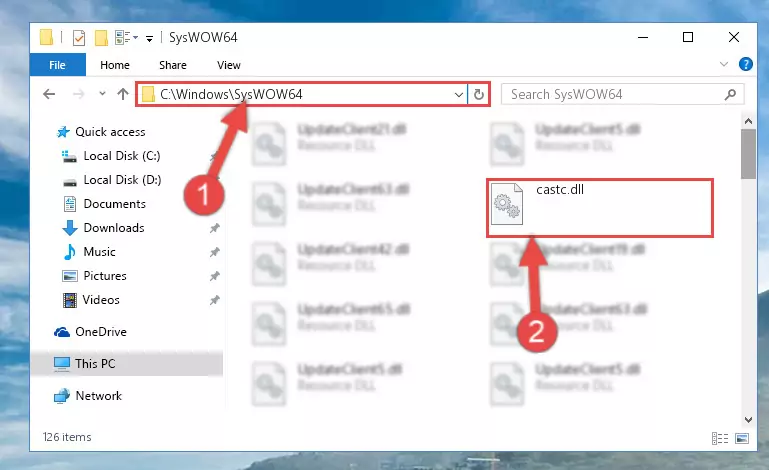
Task: Open Explorer Help question mark
Action: (745, 64)
